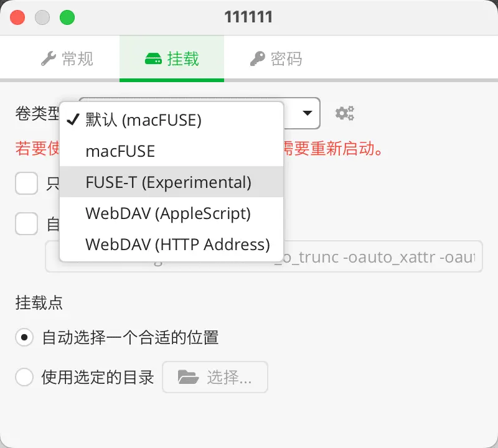Open the 密码 tab
Screen dimensions: 498x448
[x=276, y=58]
